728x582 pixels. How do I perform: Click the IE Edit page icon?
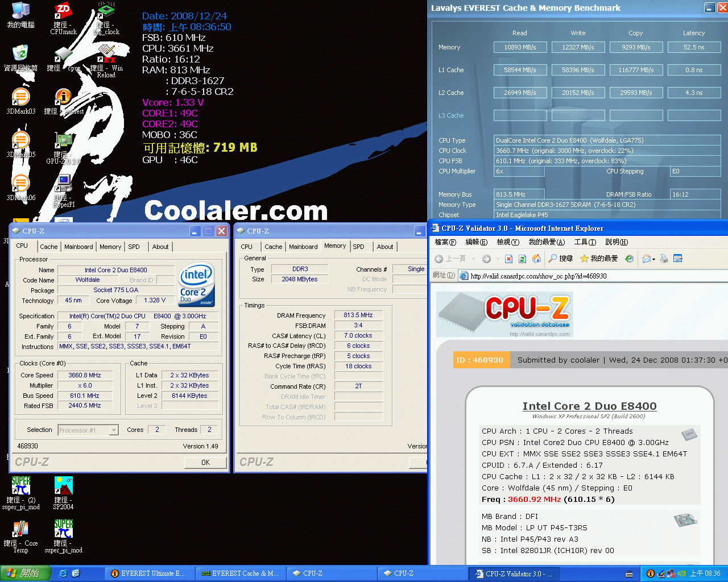[x=677, y=259]
